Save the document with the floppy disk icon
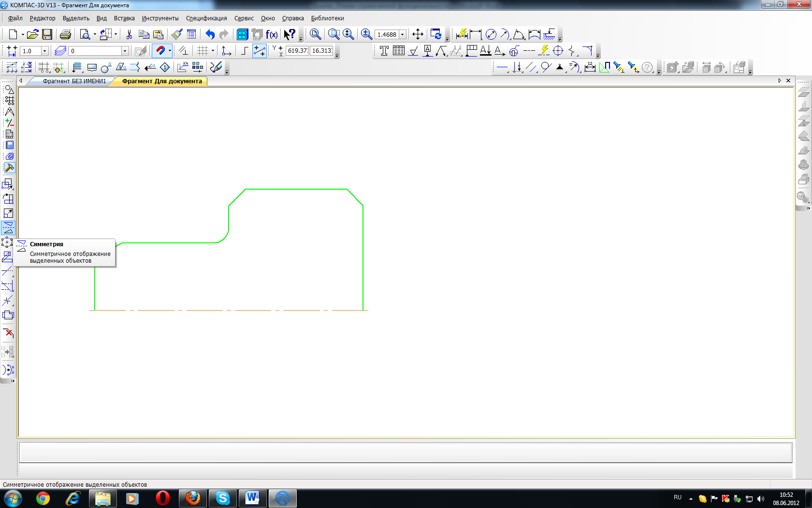 (x=47, y=34)
